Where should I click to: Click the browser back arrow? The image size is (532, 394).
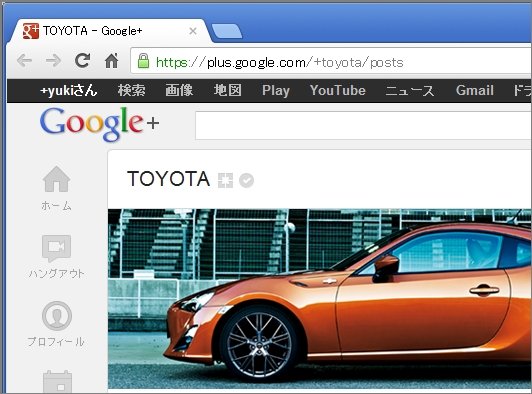pos(24,61)
